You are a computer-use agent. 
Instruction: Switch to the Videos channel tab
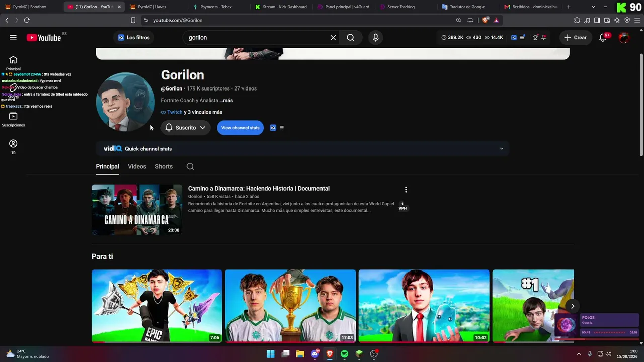tap(137, 167)
